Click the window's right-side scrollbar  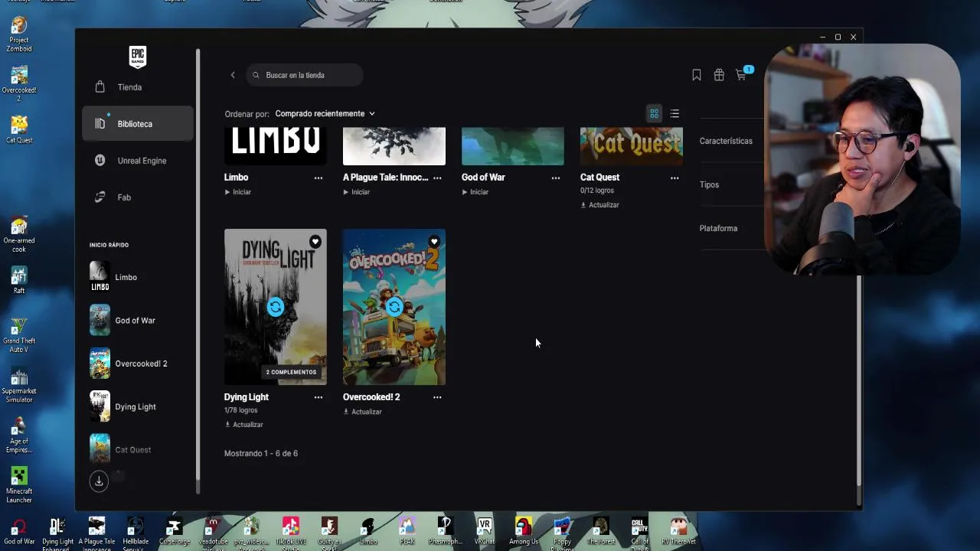point(859,380)
